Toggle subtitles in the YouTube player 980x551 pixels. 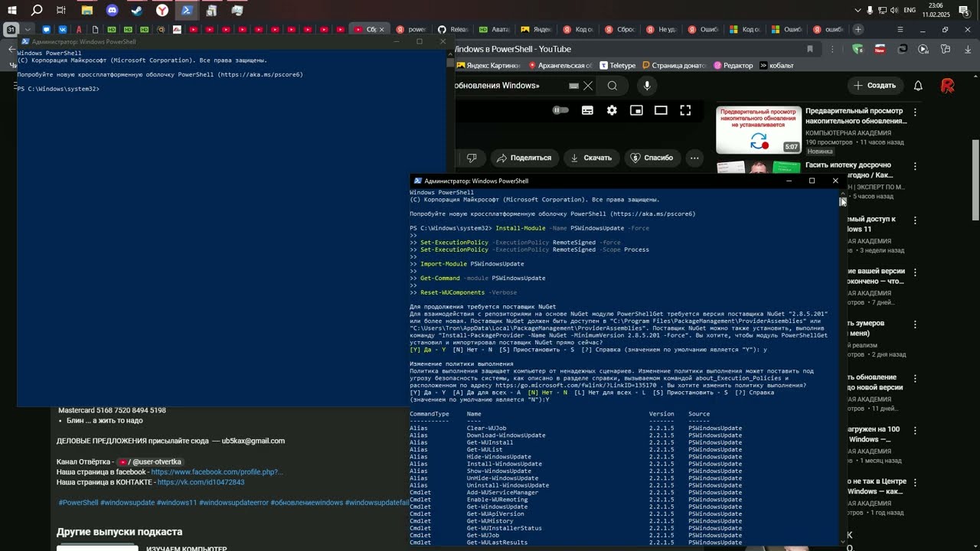(x=587, y=110)
